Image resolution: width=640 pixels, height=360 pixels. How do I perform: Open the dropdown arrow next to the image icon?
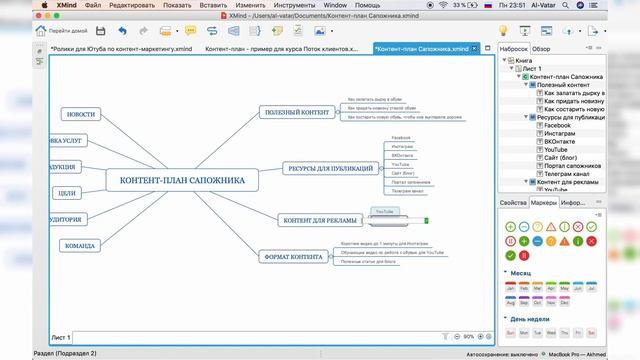point(332,31)
